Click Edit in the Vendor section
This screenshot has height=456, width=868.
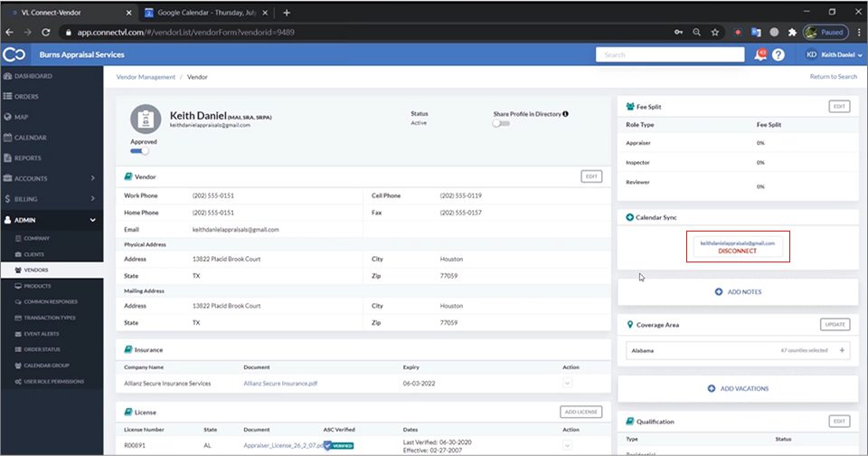point(591,176)
